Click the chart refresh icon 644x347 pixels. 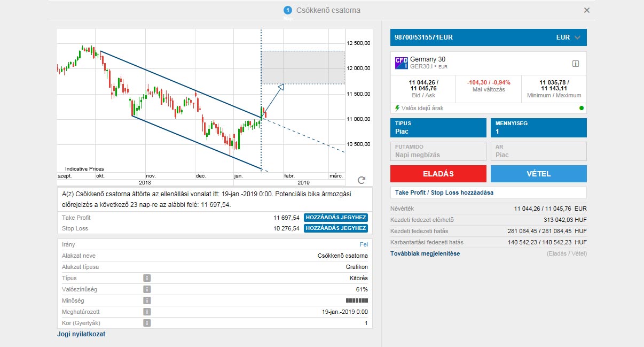coord(362,180)
